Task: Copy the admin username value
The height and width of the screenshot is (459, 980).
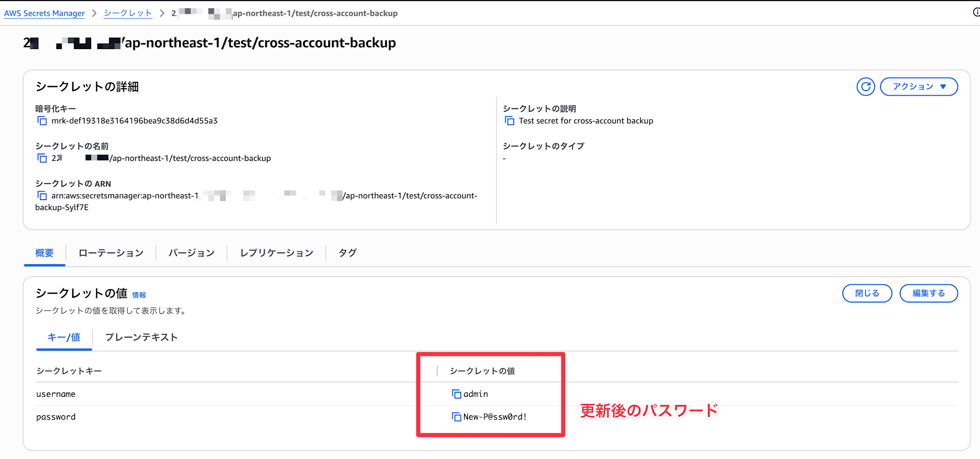Action: coord(456,394)
